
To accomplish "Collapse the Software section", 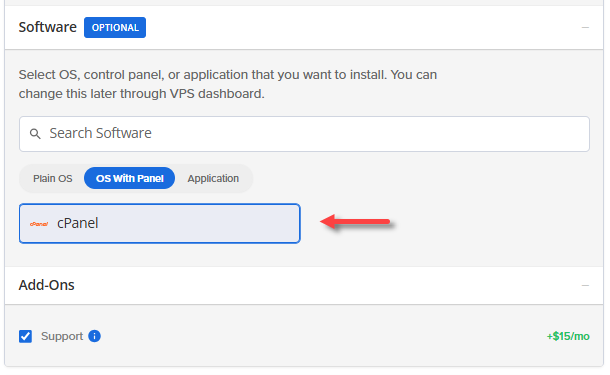I will (x=585, y=28).
